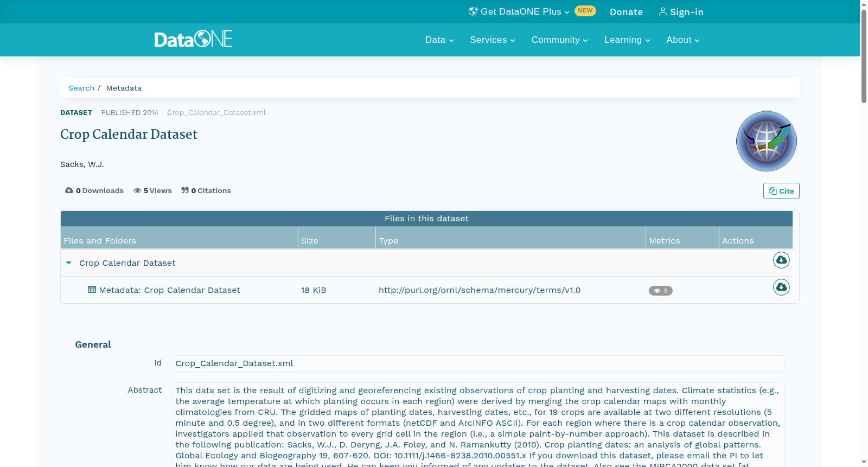Click the scrollbar up arrow
Screen dimensions: 868x467
pos(864,4)
